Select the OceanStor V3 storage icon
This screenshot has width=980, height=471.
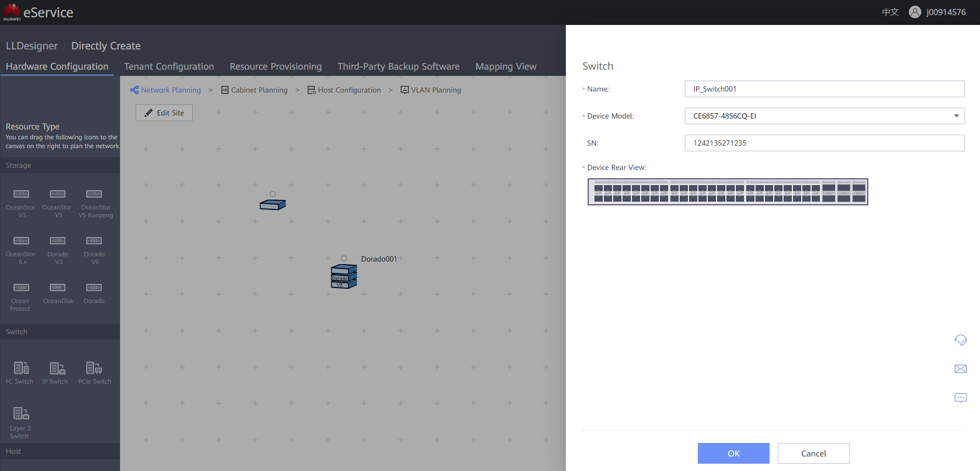pyautogui.click(x=21, y=194)
